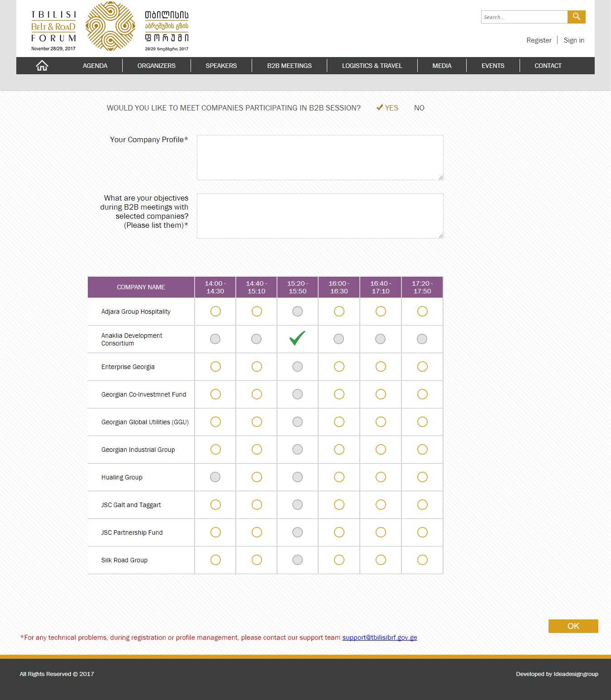Select Adjara Group Hospitality 14:00-14:30 slot
This screenshot has width=611, height=700.
(215, 311)
